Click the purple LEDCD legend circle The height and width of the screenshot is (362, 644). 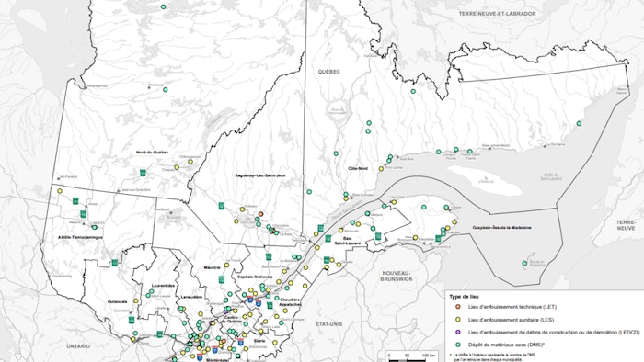coord(458,332)
